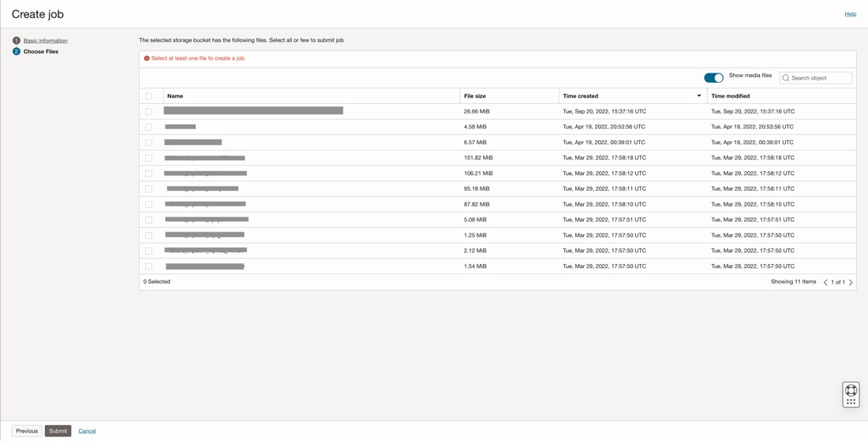Go to next page of results
Screen dimensions: 868x443
click(851, 282)
